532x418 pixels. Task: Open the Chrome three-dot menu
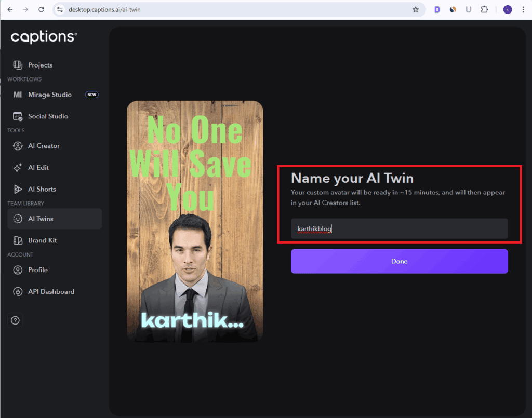523,9
